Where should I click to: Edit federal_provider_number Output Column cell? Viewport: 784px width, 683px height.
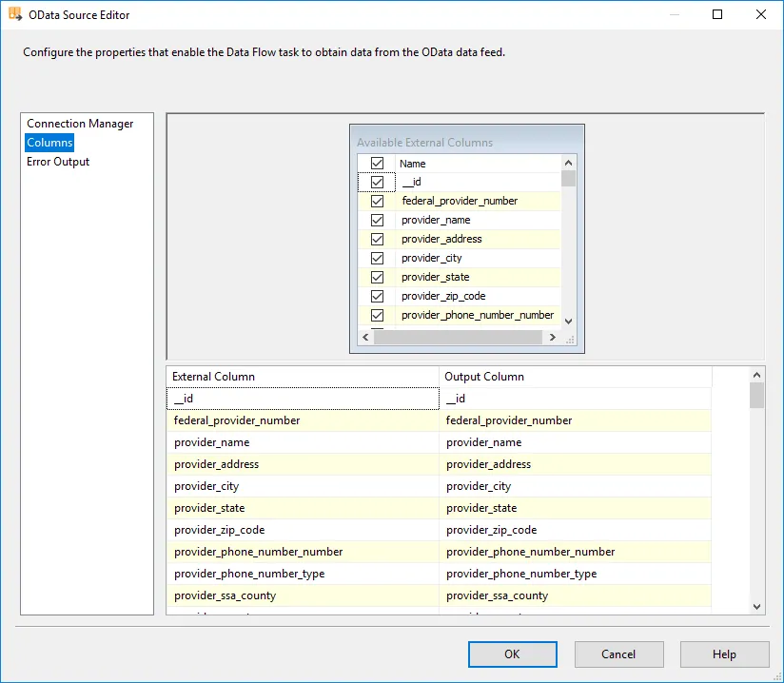pyautogui.click(x=575, y=420)
